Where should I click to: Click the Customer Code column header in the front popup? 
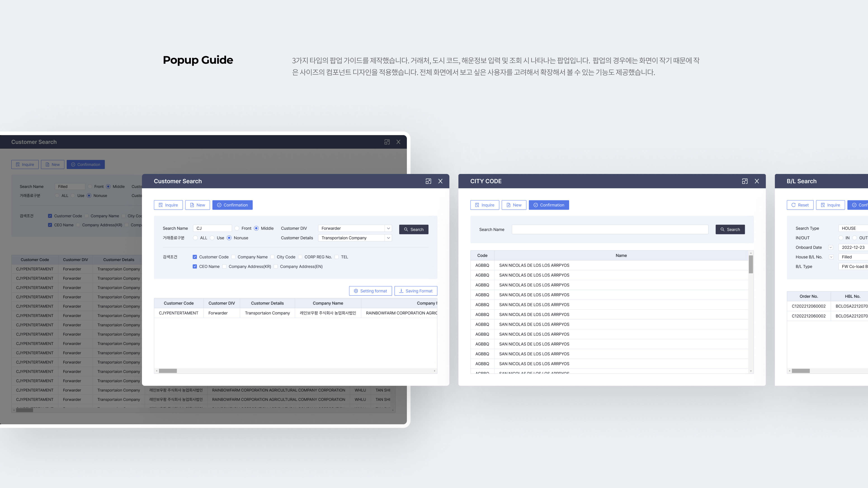(179, 303)
